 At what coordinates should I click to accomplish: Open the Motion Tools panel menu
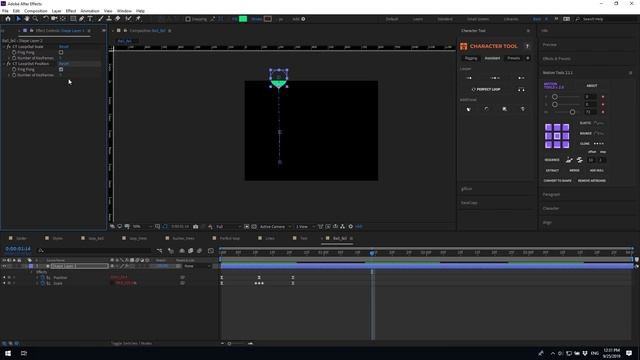point(631,73)
